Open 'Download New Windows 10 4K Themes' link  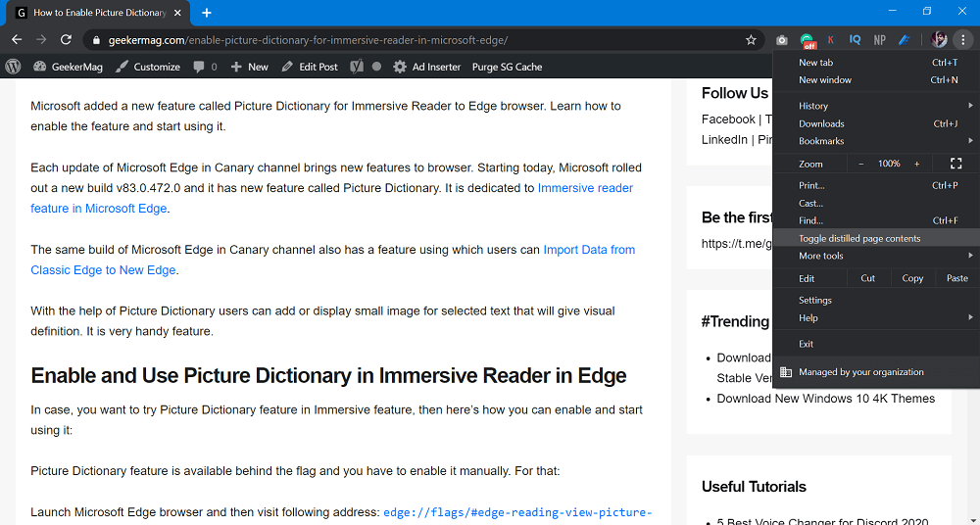[825, 399]
